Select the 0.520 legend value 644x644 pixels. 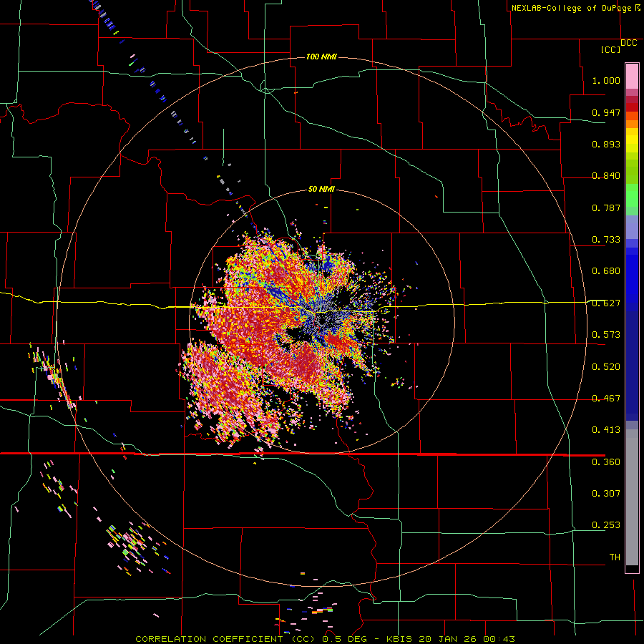coord(606,367)
